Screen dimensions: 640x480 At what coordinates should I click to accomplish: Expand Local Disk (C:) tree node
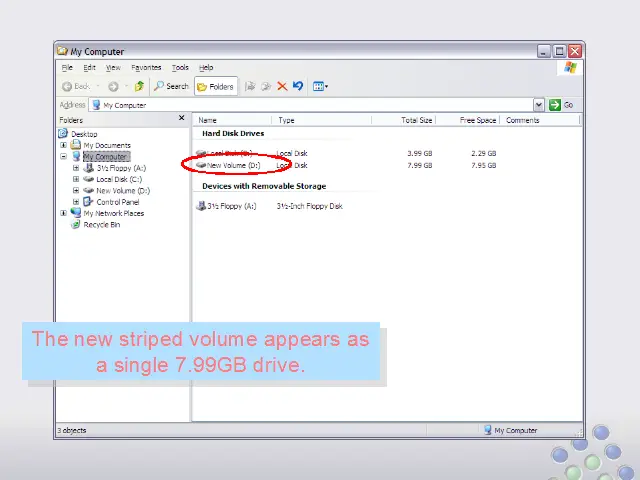76,179
